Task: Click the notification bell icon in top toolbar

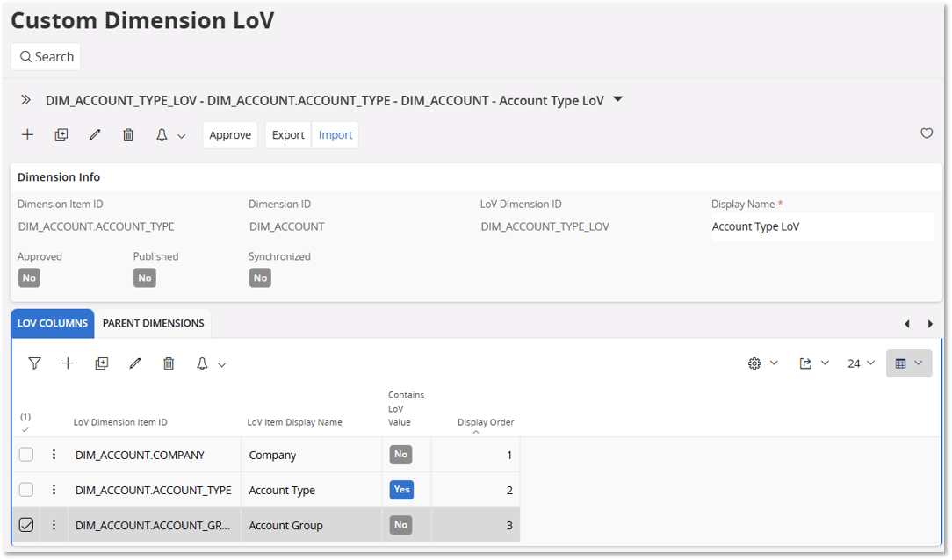Action: click(162, 134)
